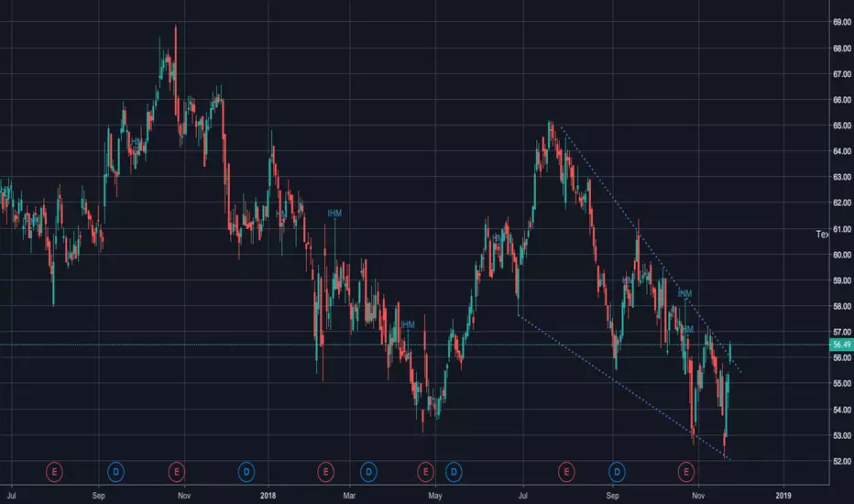Click the dividend D marker for May 2018
The height and width of the screenshot is (504, 854).
tap(454, 472)
